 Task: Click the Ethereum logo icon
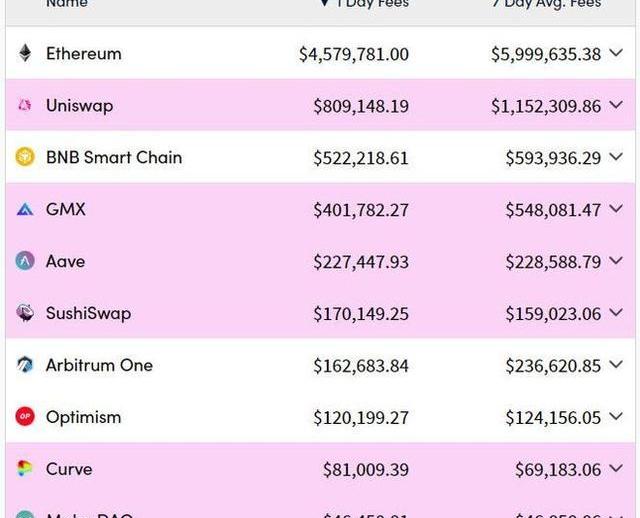tap(25, 54)
